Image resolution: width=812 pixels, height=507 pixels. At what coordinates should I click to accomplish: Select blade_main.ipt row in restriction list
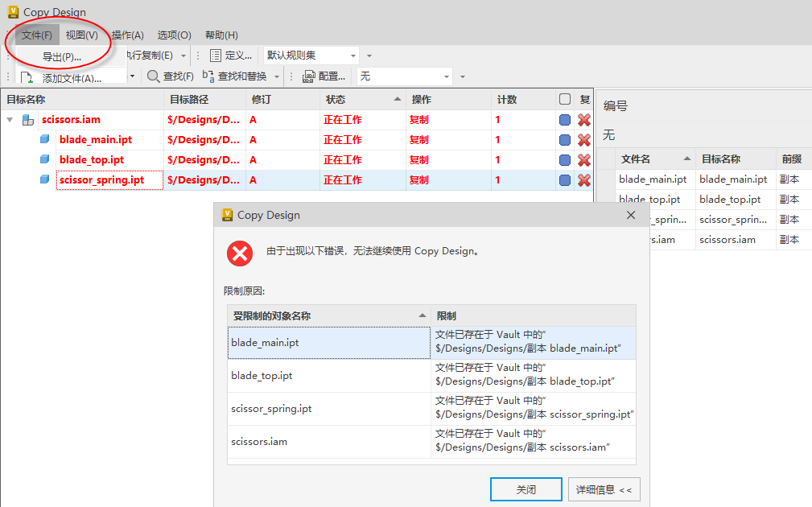pyautogui.click(x=432, y=342)
